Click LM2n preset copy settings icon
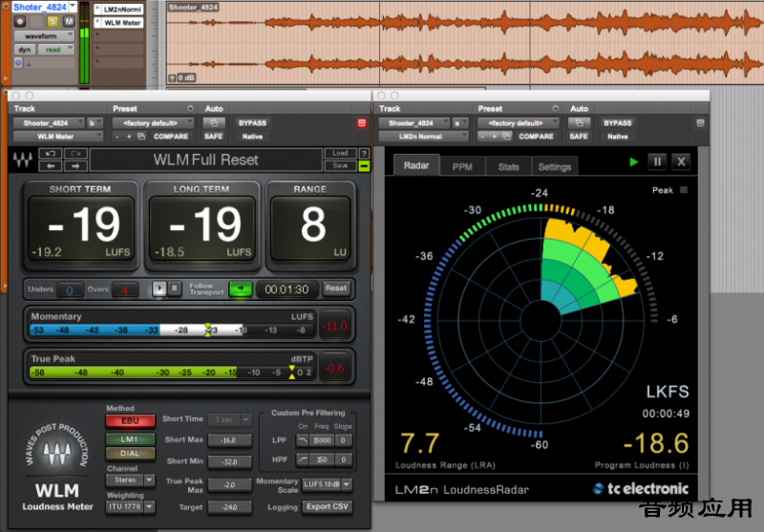 click(x=506, y=137)
